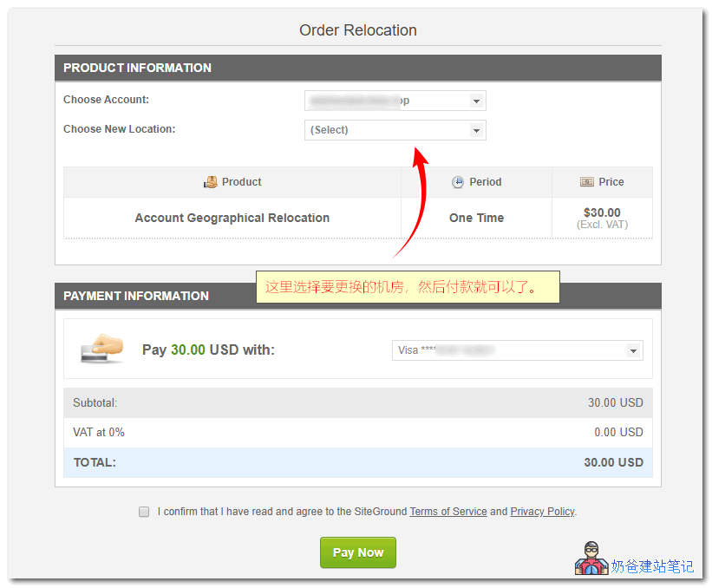Viewport: 712px width, 588px height.
Task: Select the Account Geographical Relocation product cell
Action: (x=232, y=218)
